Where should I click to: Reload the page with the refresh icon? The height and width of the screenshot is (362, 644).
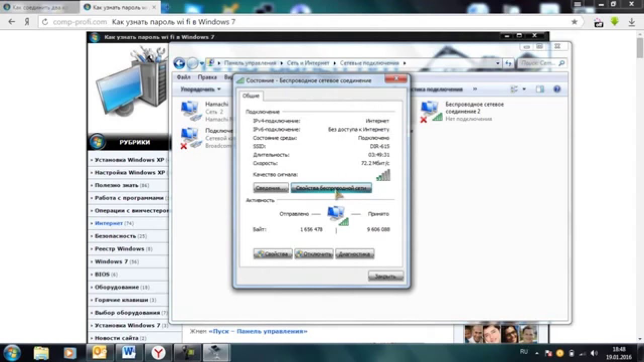point(45,22)
